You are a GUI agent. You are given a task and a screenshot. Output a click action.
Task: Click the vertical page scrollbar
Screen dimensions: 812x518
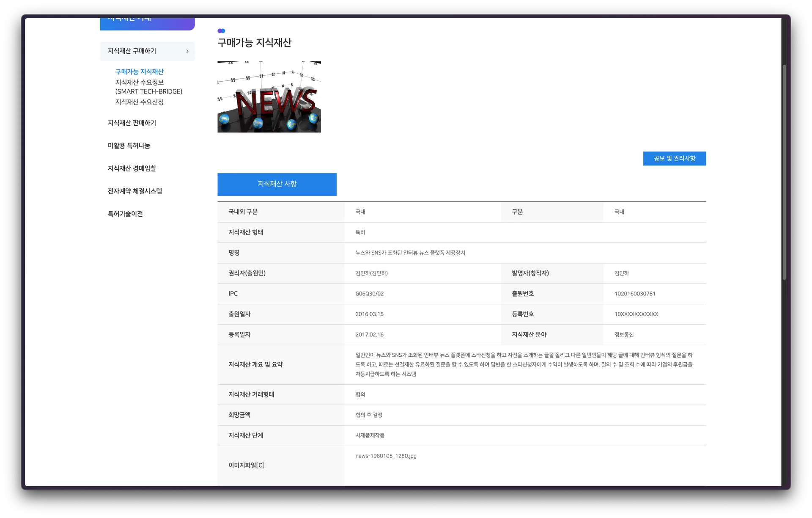coord(784,172)
